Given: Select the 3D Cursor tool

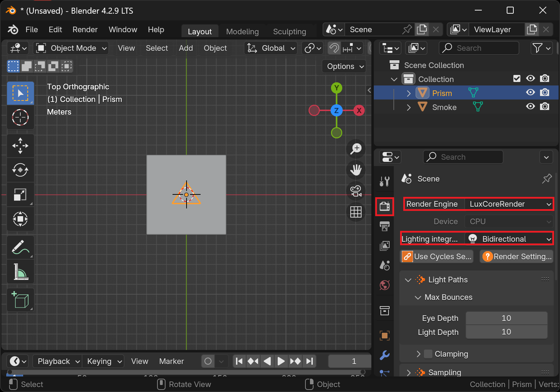Looking at the screenshot, I should click(x=20, y=118).
